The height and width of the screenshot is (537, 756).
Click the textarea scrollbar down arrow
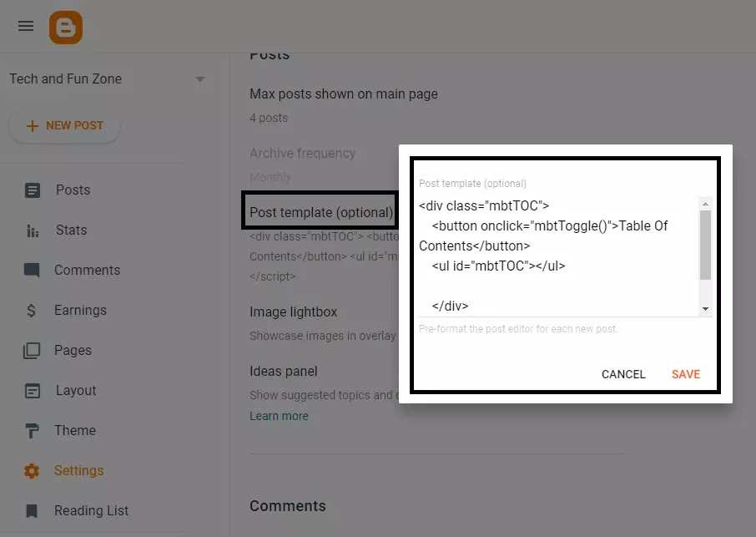click(x=705, y=309)
